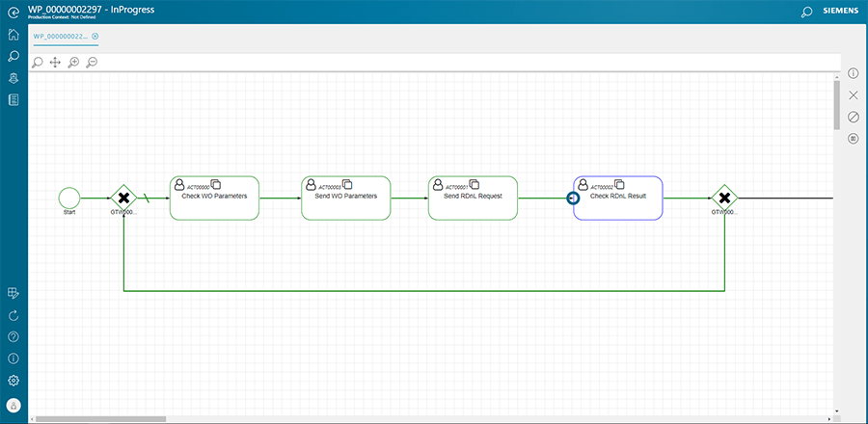Screen dimensions: 868x424
Task: Click the SIEMENS logo
Action: 841,11
